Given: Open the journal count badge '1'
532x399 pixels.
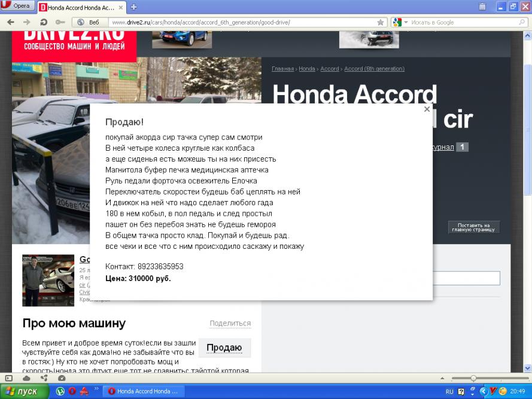Looking at the screenshot, I should [462, 147].
